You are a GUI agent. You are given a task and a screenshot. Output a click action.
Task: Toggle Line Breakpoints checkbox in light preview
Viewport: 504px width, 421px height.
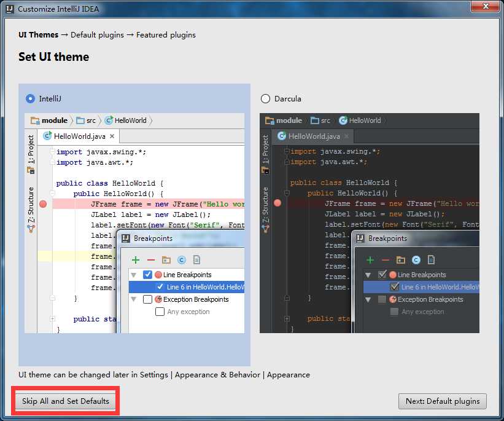tap(147, 275)
